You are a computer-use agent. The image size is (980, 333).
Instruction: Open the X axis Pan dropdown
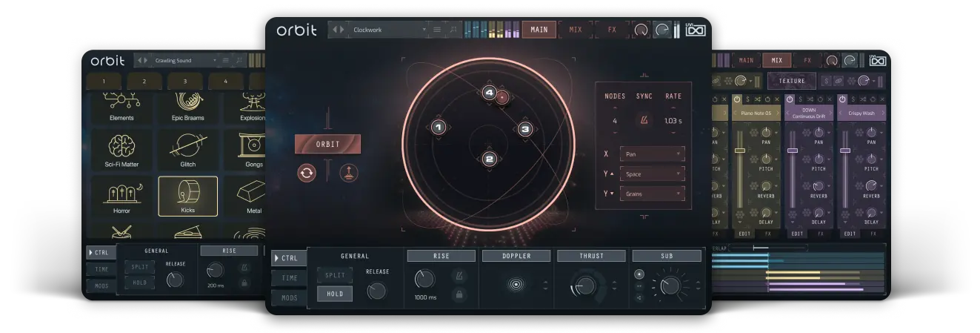pyautogui.click(x=652, y=154)
